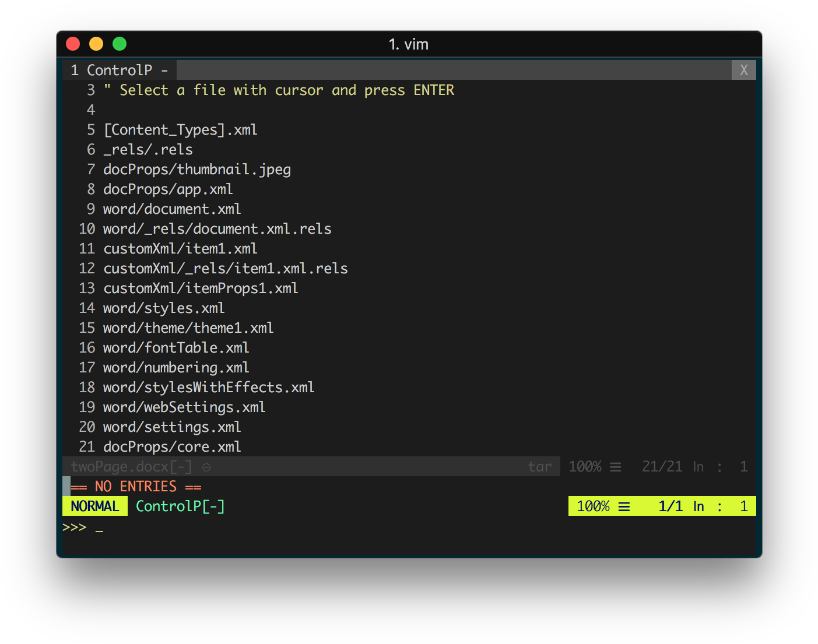Select the '1 ControlP -' tab
Image resolution: width=818 pixels, height=644 pixels.
(x=120, y=70)
